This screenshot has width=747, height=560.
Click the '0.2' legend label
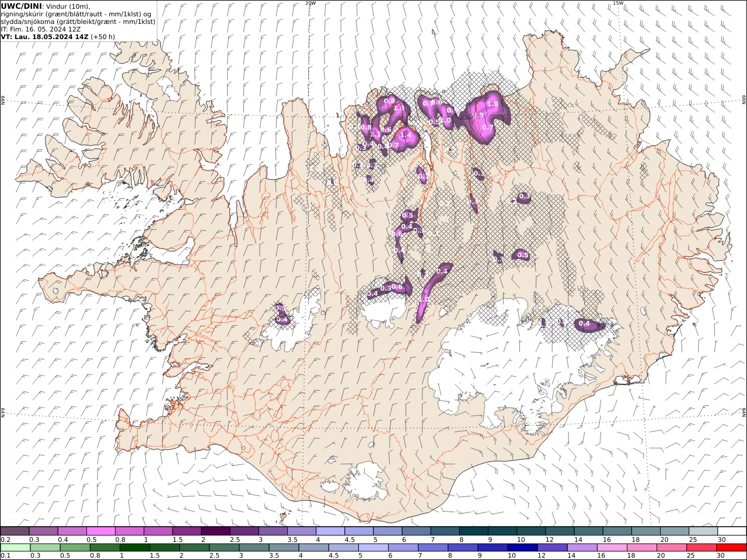pos(5,540)
